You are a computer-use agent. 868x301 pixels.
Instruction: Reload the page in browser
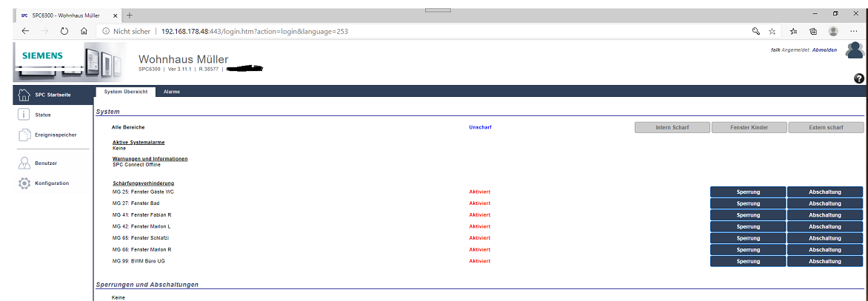pos(64,31)
